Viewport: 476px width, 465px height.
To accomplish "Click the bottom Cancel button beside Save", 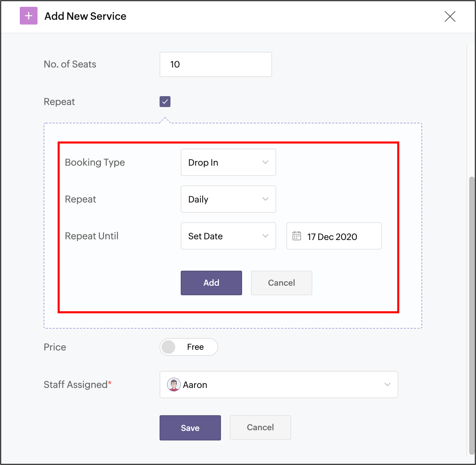I will [x=260, y=427].
